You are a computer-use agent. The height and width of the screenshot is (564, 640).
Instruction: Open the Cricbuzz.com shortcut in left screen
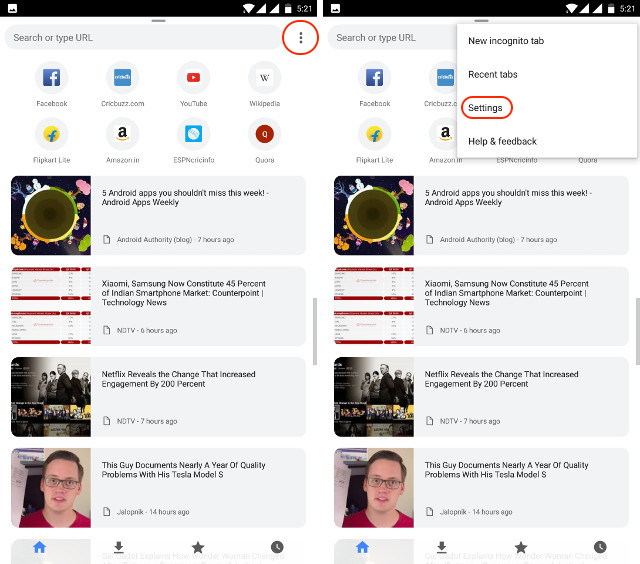(122, 78)
